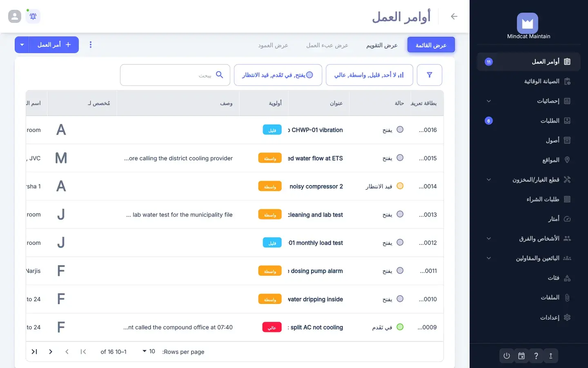Screen dimensions: 588x368
Task: Click the add أمر العمل button
Action: [x=54, y=45]
